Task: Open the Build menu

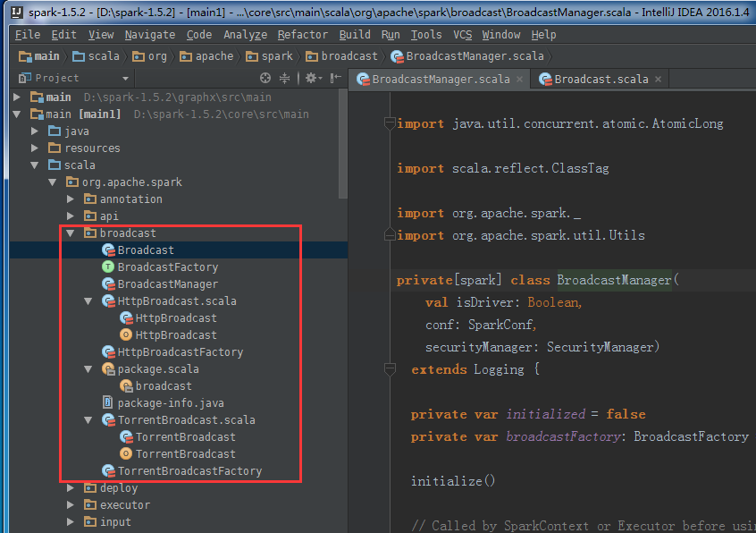Action: (x=355, y=35)
